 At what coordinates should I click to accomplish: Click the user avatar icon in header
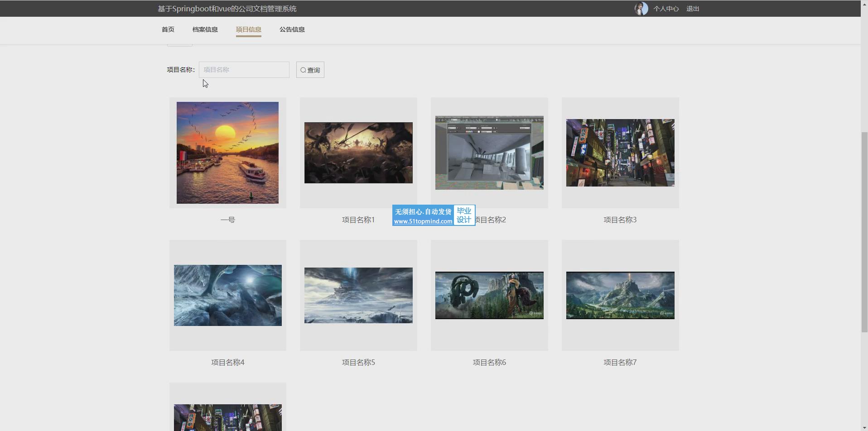(x=641, y=9)
